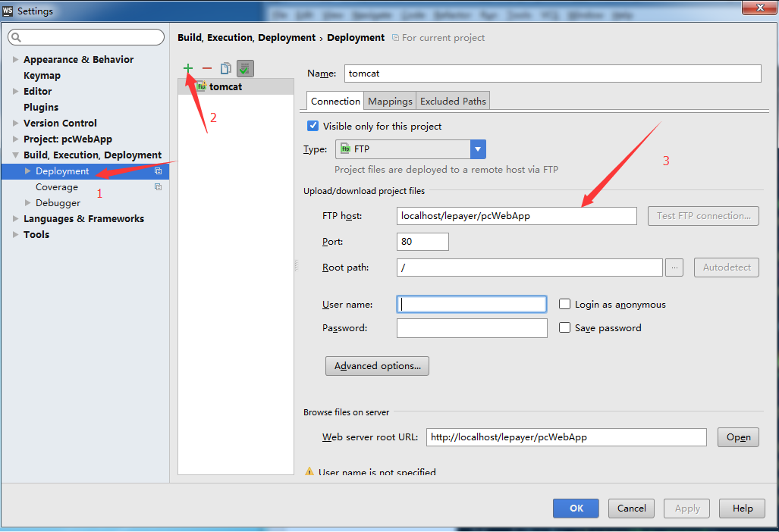
Task: Click Open next to web server URL
Action: [738, 437]
